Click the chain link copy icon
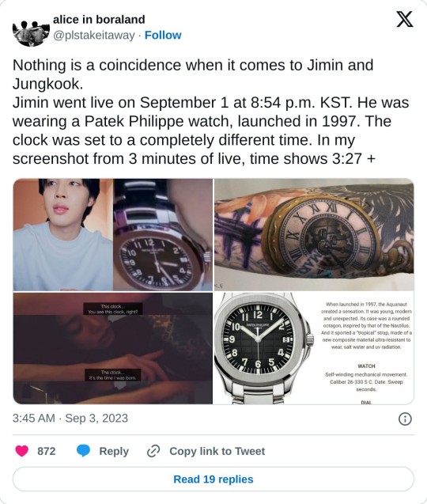This screenshot has height=504, width=427. pyautogui.click(x=153, y=451)
